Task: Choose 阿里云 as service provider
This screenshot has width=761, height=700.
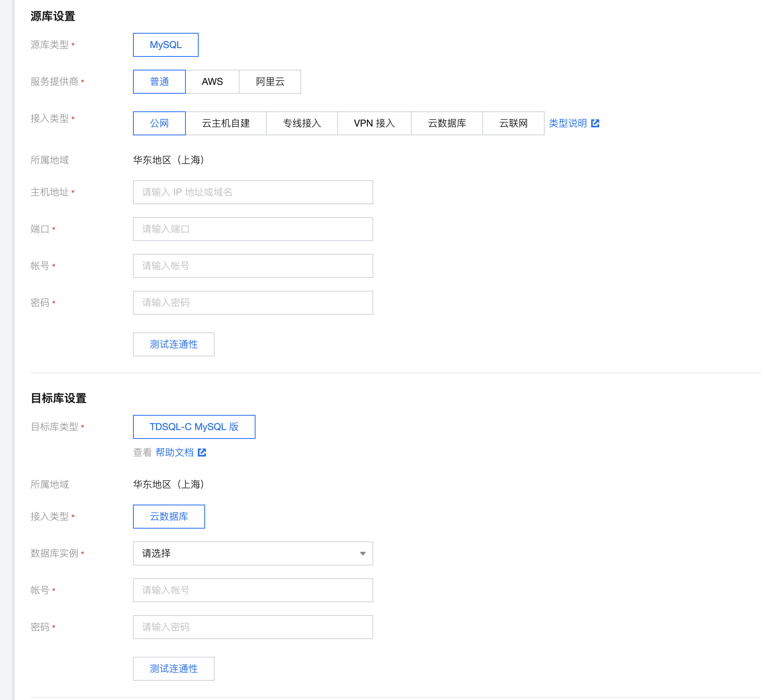Action: pos(270,82)
